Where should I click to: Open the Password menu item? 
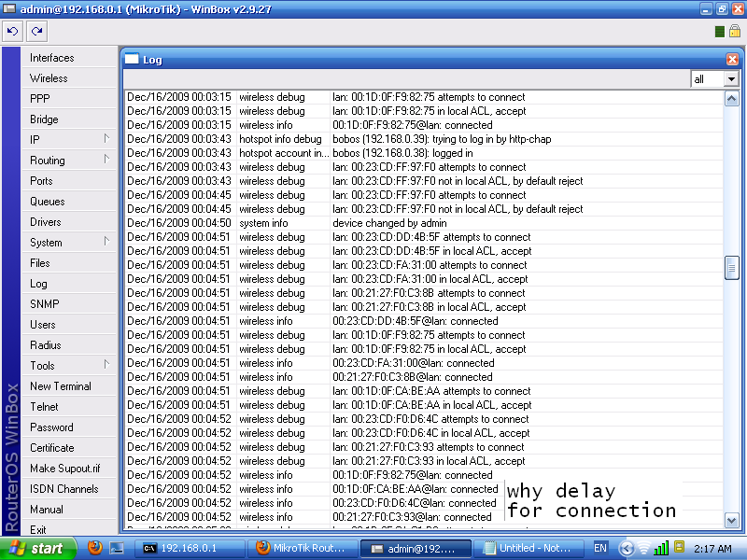(69, 427)
